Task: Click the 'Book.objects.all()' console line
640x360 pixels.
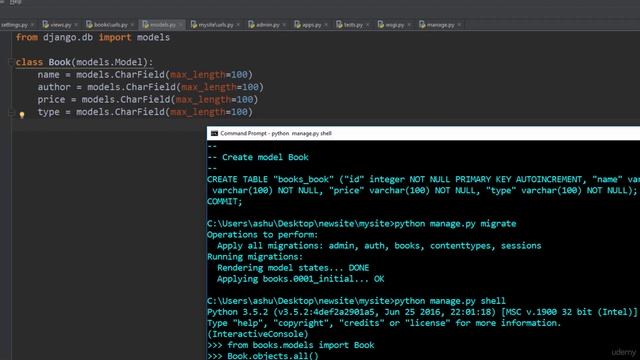Action: pyautogui.click(x=263, y=356)
